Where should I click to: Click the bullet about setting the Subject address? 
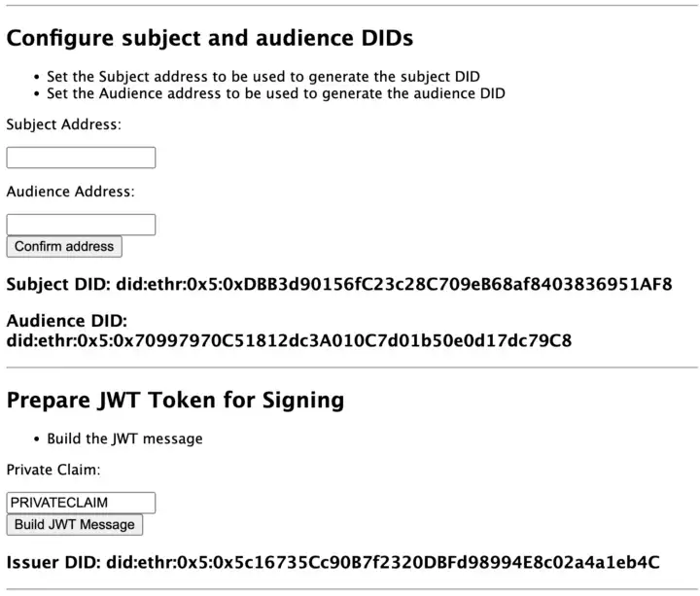262,76
